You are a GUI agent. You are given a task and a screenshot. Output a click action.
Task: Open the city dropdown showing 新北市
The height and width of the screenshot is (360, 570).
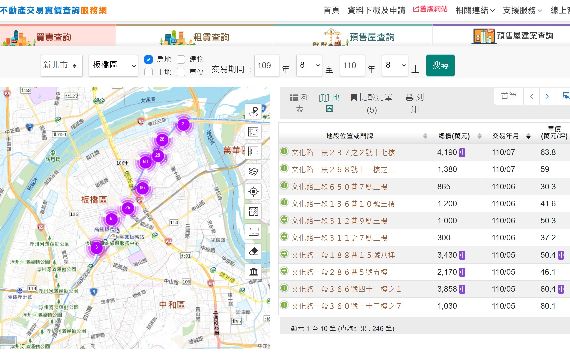tap(61, 65)
